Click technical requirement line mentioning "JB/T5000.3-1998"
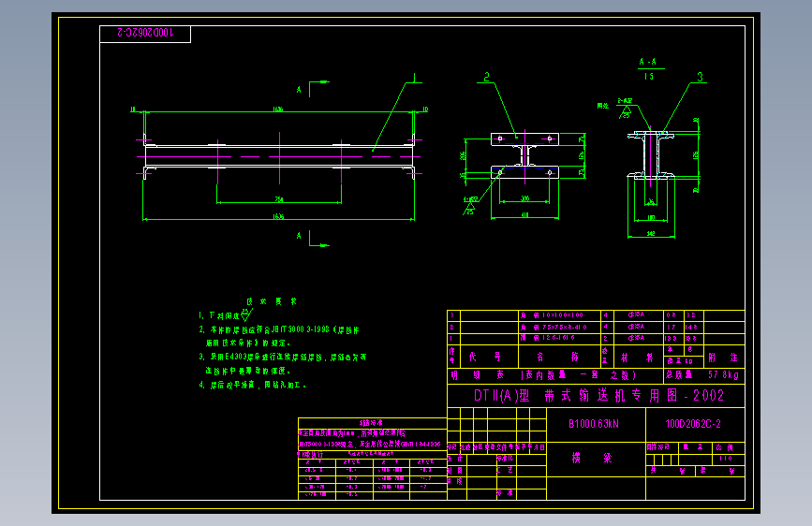812x526 pixels. pyautogui.click(x=279, y=329)
